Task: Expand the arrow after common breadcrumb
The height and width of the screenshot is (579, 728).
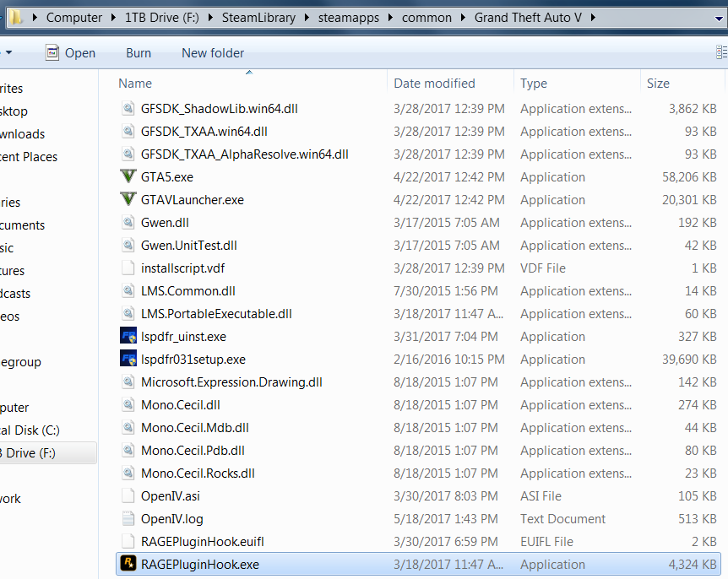Action: pos(463,18)
